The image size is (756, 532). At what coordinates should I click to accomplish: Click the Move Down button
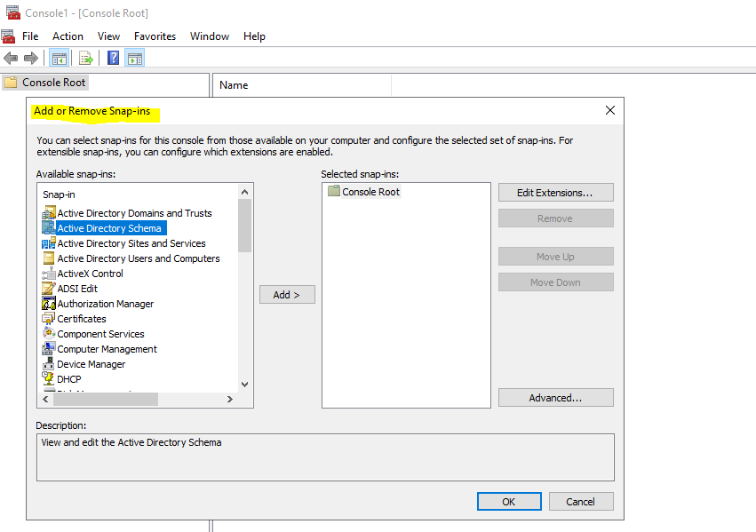coord(556,282)
